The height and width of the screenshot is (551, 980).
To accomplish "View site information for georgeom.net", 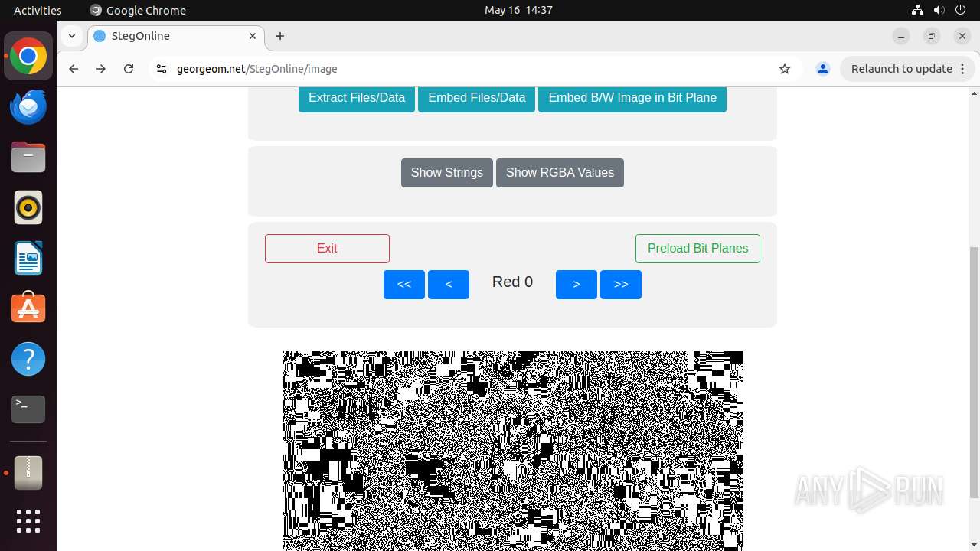I will (x=161, y=69).
